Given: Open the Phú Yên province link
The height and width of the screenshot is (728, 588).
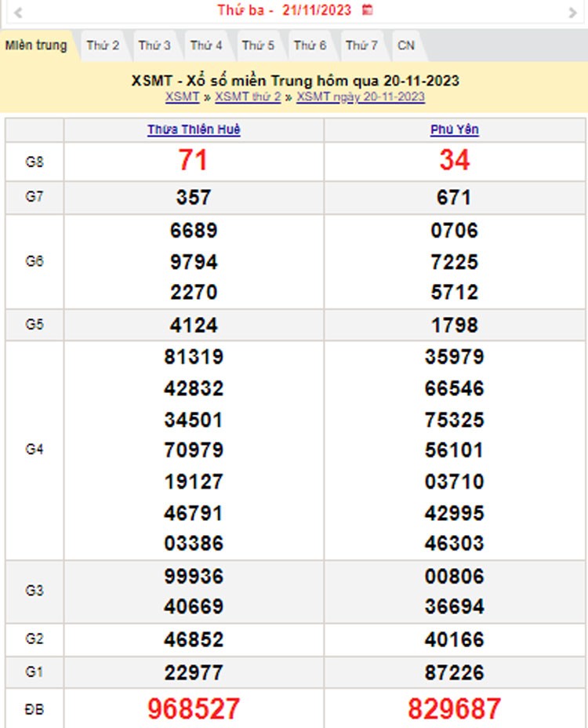Looking at the screenshot, I should pyautogui.click(x=455, y=130).
